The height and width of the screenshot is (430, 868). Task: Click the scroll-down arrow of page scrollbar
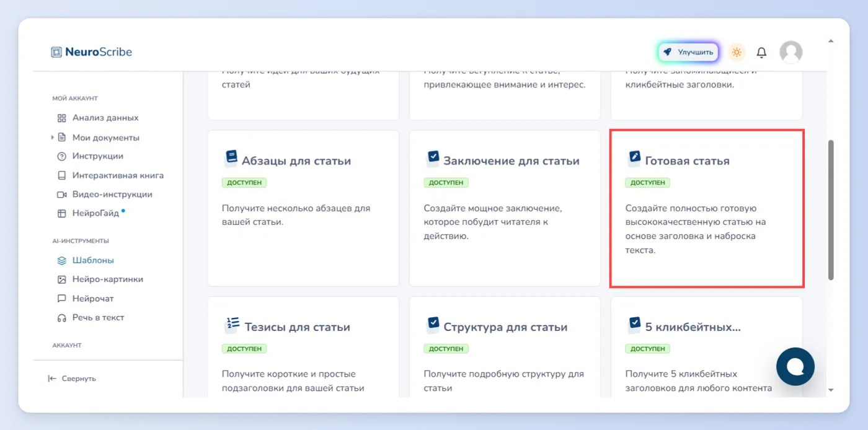coord(831,390)
